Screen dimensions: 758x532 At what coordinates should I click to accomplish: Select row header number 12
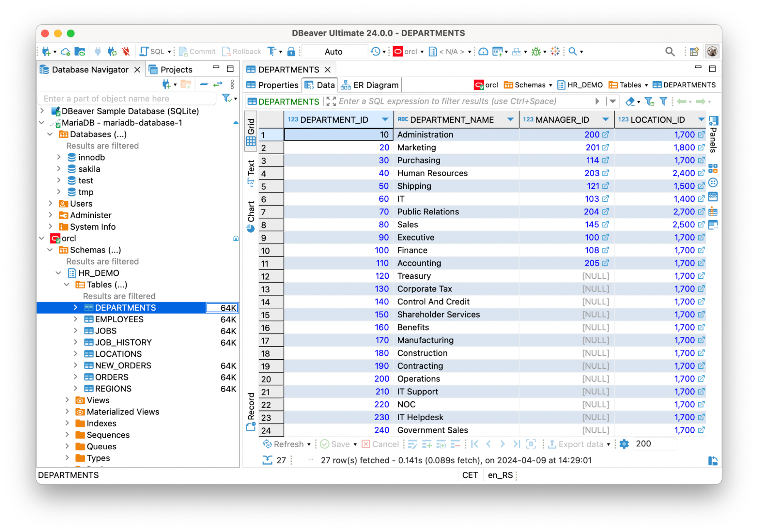click(x=271, y=276)
